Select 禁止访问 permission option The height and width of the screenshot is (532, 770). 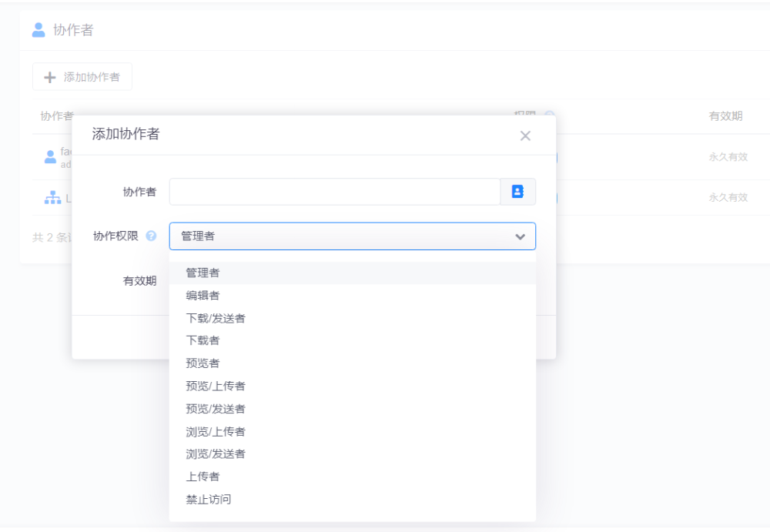208,499
